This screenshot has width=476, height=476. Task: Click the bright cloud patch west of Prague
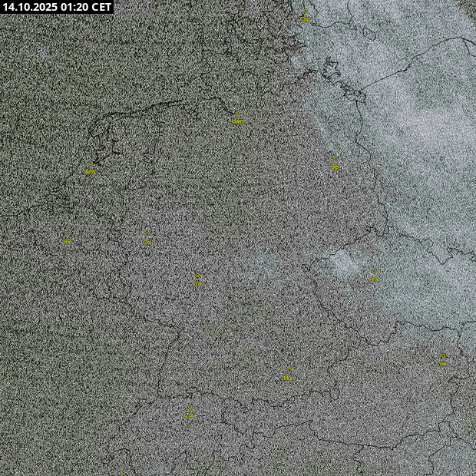(343, 263)
